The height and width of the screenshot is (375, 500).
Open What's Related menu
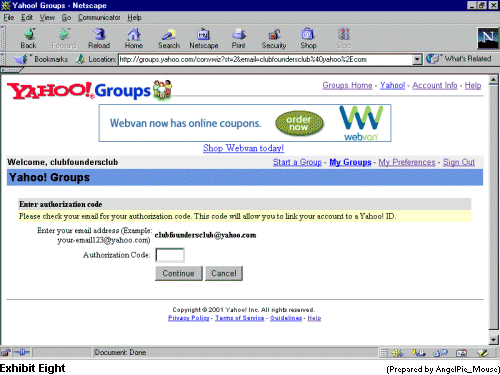pos(458,59)
